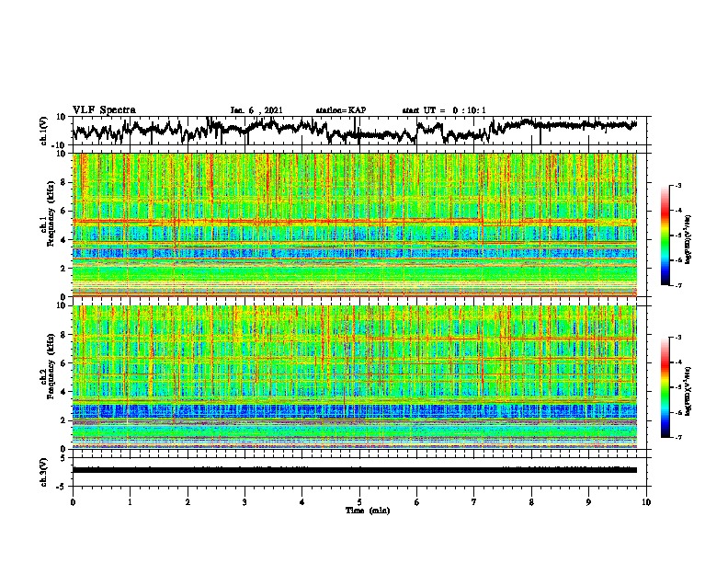Click the "10" tick on time axis
728x563 pixels.
[646, 502]
